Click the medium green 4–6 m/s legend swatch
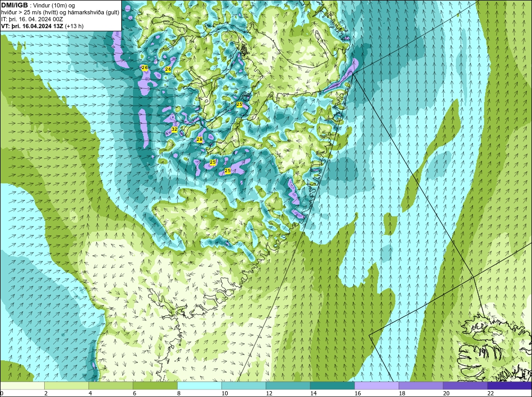Viewport: 532px width, 397px height. 111,386
